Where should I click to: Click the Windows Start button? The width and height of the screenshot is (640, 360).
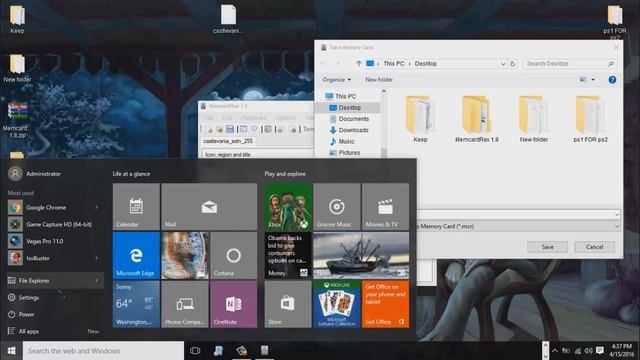point(11,351)
